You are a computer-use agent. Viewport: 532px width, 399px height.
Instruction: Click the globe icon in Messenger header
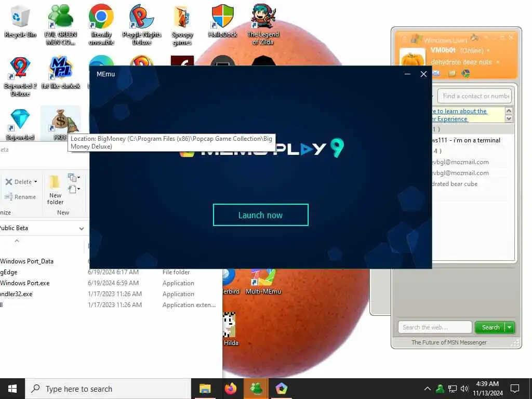click(466, 73)
